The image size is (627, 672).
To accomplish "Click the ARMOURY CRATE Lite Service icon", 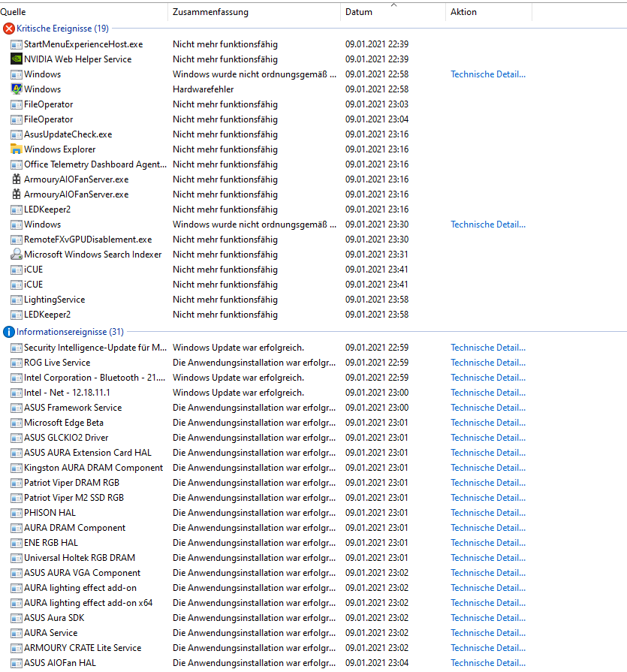I will [x=17, y=647].
